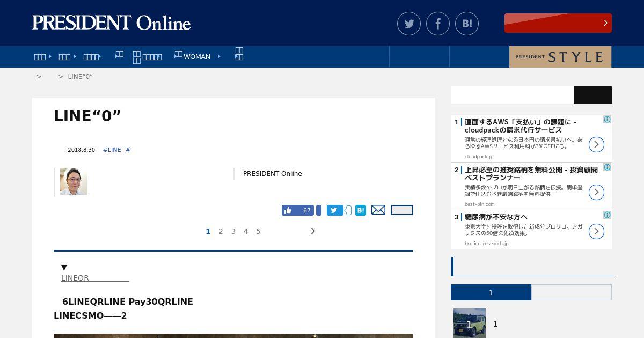The height and width of the screenshot is (338, 644).
Task: Click the Facebook like button showing 67
Action: click(298, 210)
